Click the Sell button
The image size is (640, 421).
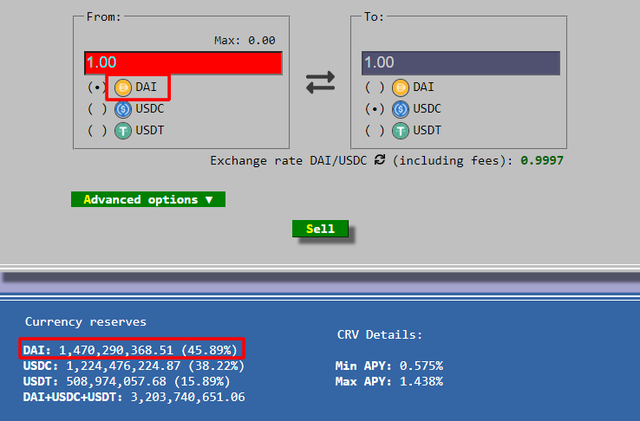click(320, 229)
